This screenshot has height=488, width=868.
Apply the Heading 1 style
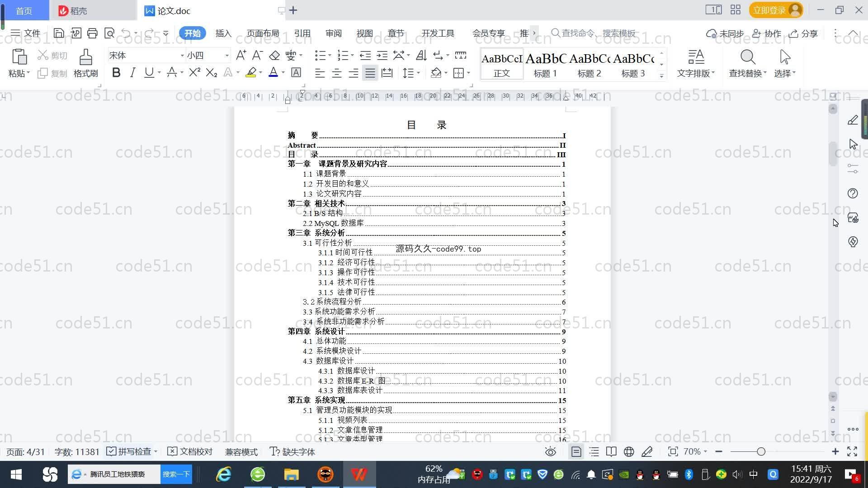(x=546, y=64)
